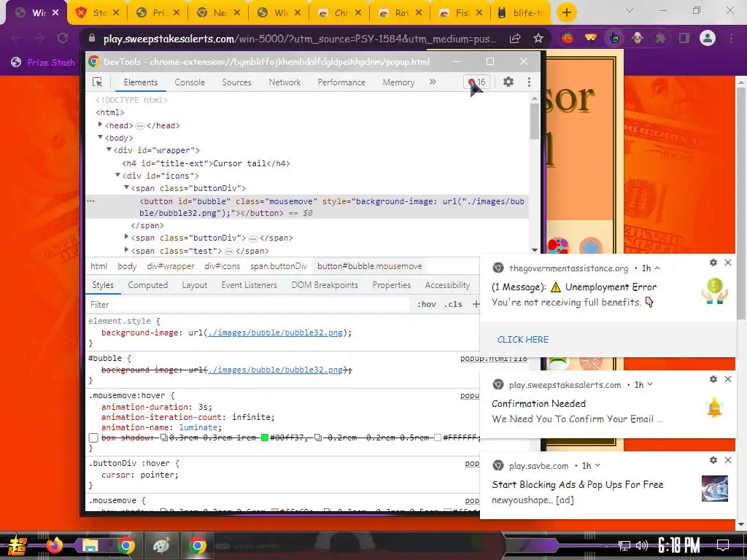
Task: Close the play.savbe.com notification
Action: pos(728,460)
